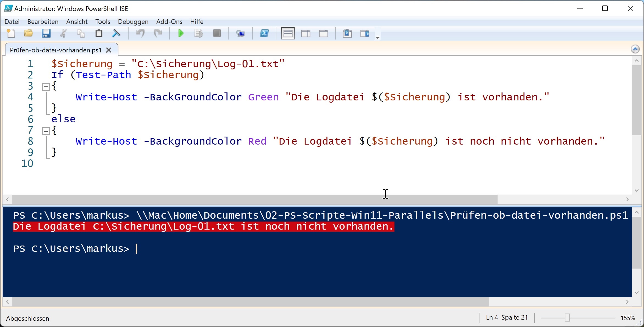Image resolution: width=644 pixels, height=327 pixels.
Task: Click the script editor scroll-right arrow
Action: [x=627, y=199]
